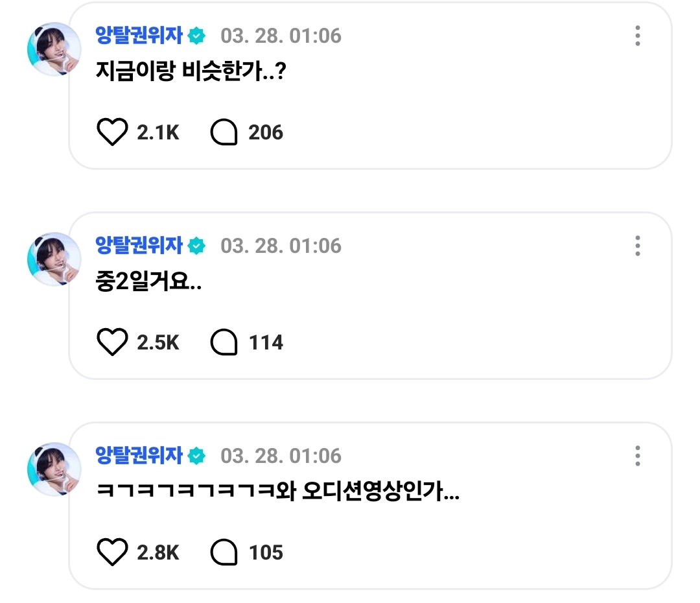Screen dimensions: 700x603
Task: Open the post text '지금이랑 비슷한가..?'
Action: pyautogui.click(x=191, y=71)
